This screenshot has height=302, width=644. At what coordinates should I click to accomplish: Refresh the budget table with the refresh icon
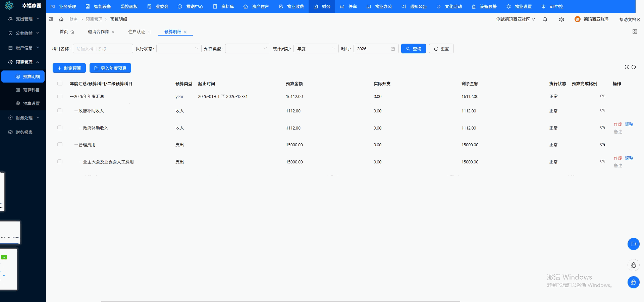(x=634, y=67)
